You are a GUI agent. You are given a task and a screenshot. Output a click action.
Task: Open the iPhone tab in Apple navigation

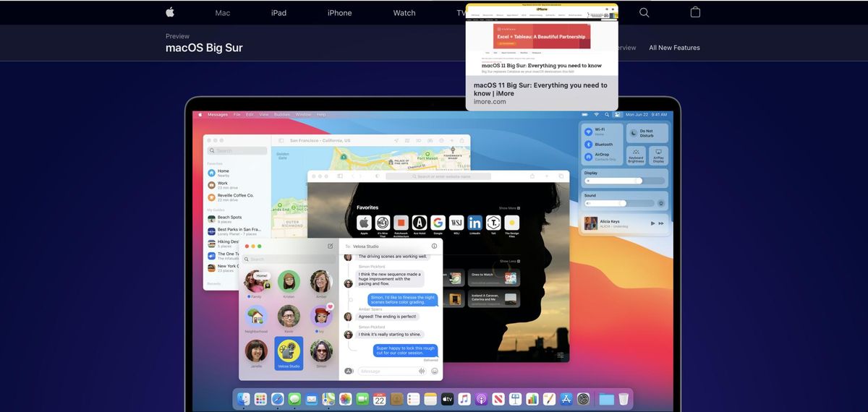pyautogui.click(x=339, y=13)
